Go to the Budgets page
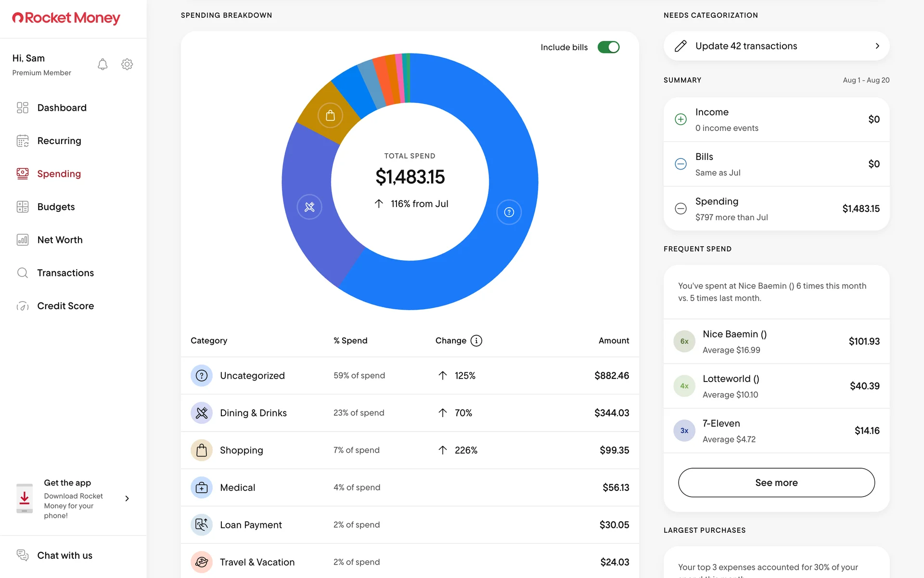 [56, 207]
